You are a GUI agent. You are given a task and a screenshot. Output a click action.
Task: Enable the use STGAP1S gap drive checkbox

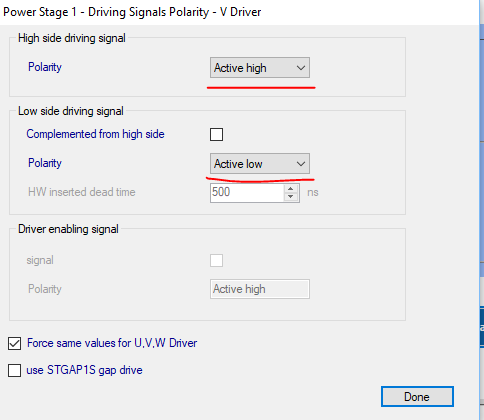[x=14, y=370]
